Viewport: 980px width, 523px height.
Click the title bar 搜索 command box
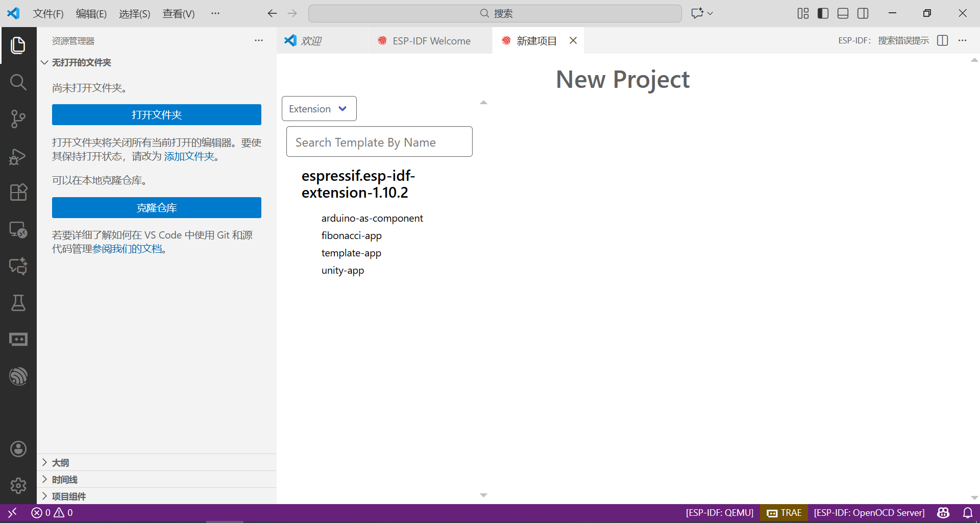point(495,13)
